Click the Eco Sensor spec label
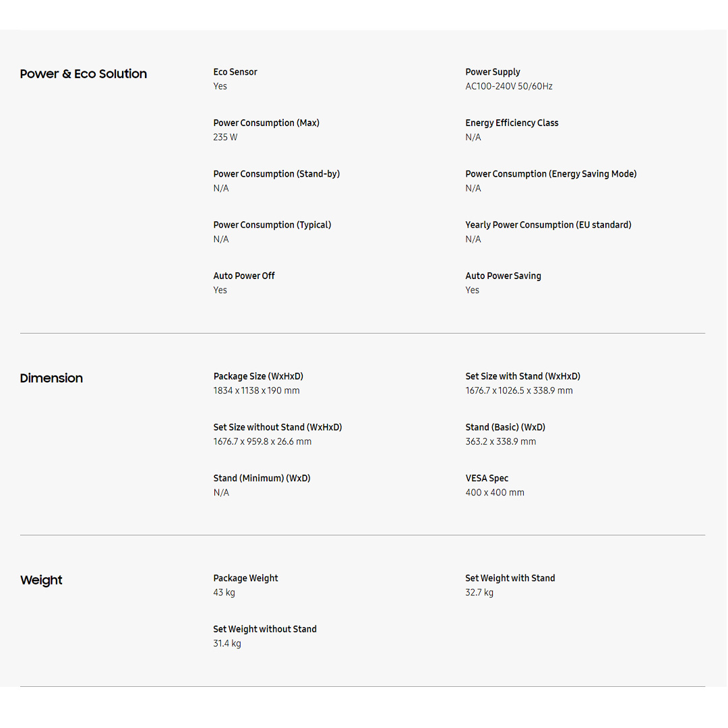Image resolution: width=728 pixels, height=728 pixels. click(x=235, y=72)
